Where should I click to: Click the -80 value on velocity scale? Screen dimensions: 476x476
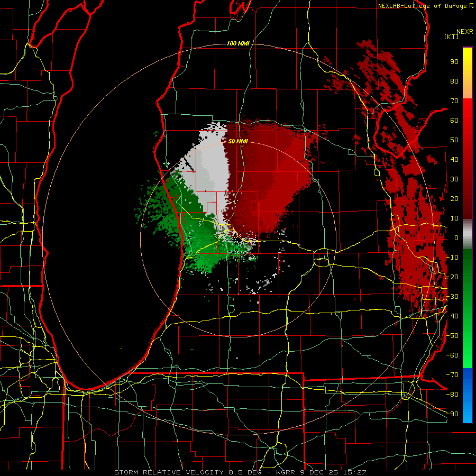[x=452, y=395]
